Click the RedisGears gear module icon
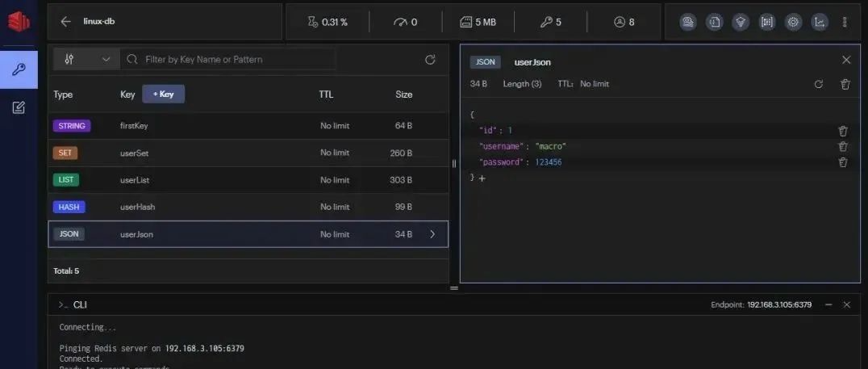868x369 pixels. tap(793, 22)
